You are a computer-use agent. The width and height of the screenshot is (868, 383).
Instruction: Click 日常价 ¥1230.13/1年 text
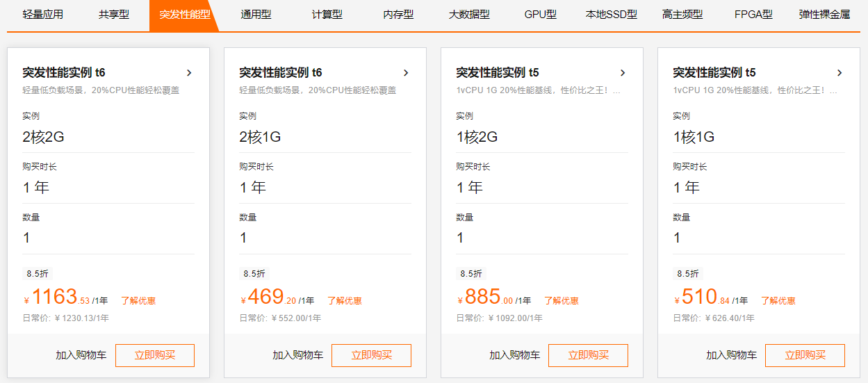click(65, 318)
